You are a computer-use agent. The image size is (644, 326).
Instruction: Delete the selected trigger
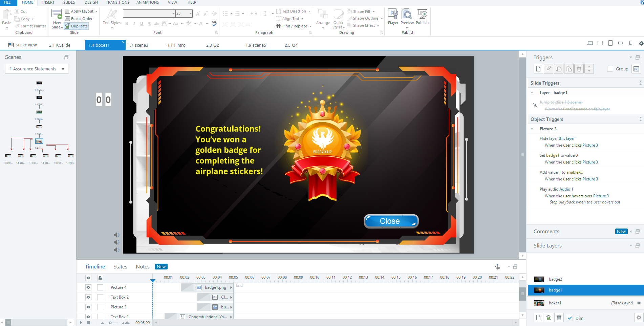[579, 69]
